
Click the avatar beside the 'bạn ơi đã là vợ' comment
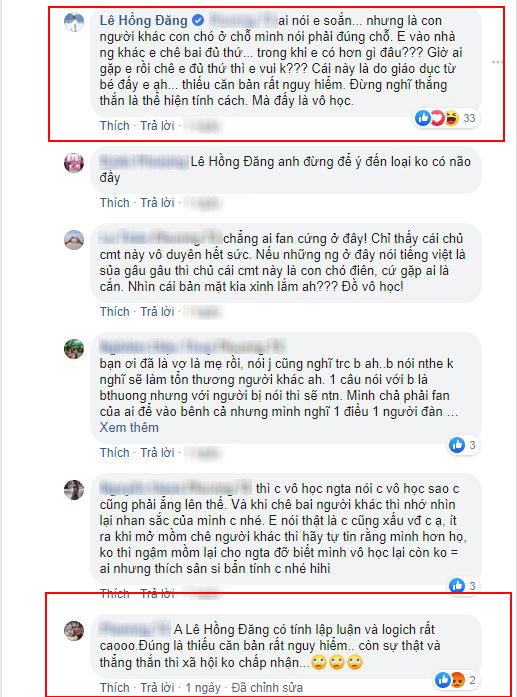click(x=74, y=349)
